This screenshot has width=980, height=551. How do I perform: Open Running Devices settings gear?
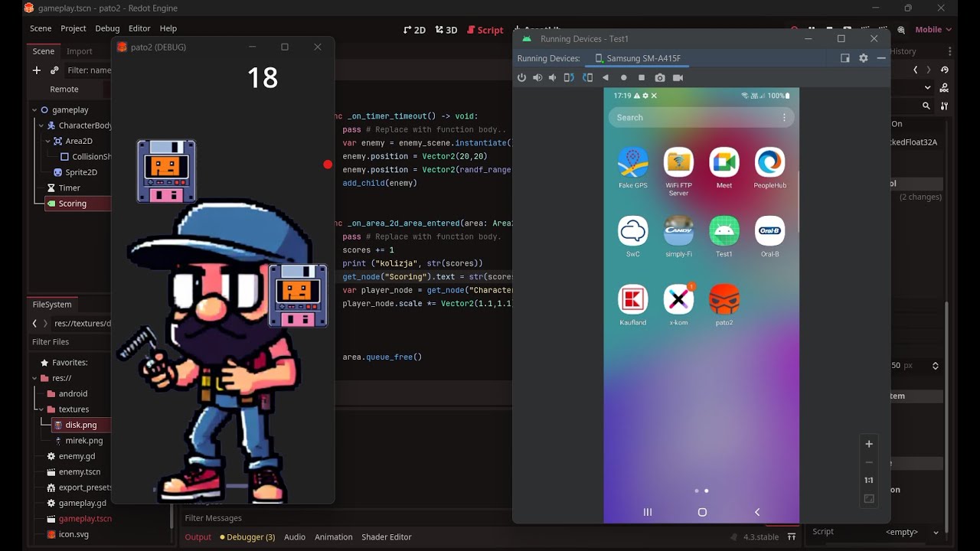pos(864,58)
